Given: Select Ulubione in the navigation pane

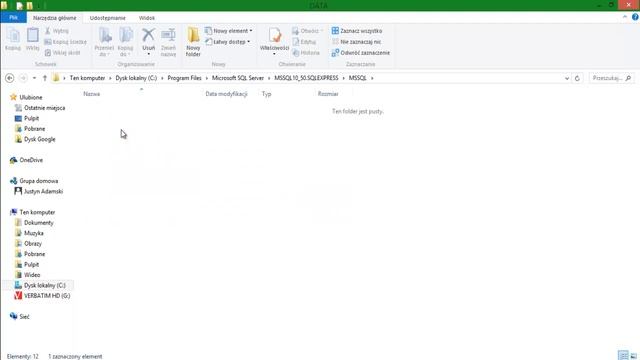Looking at the screenshot, I should tap(31, 97).
